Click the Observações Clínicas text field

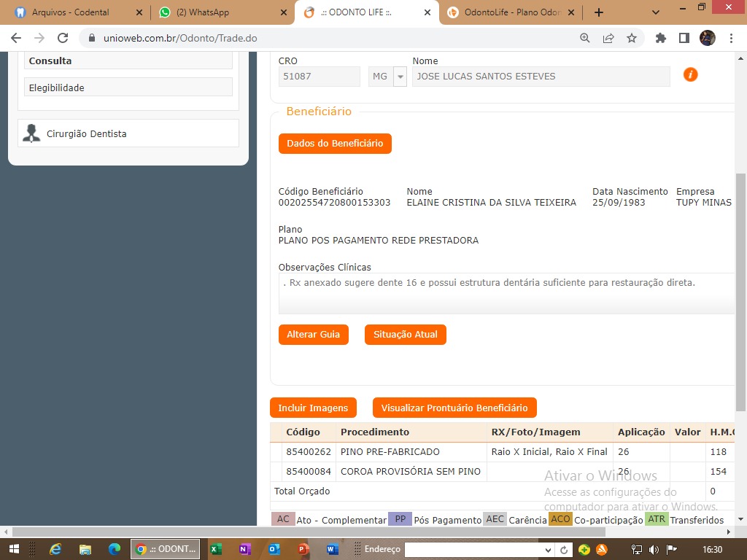point(507,292)
